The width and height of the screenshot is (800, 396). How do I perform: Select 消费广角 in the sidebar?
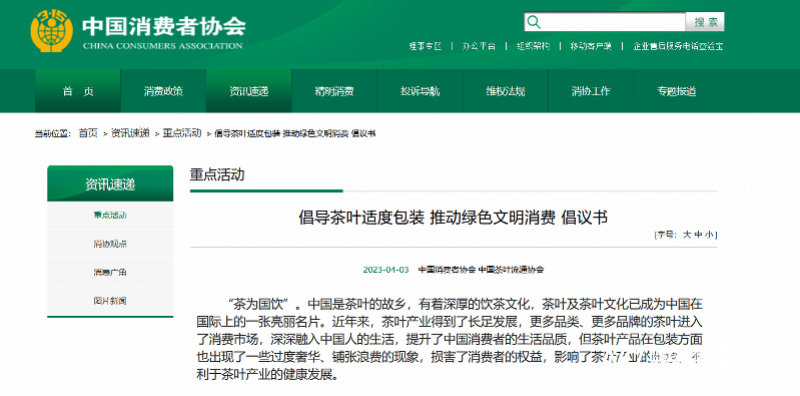click(110, 273)
